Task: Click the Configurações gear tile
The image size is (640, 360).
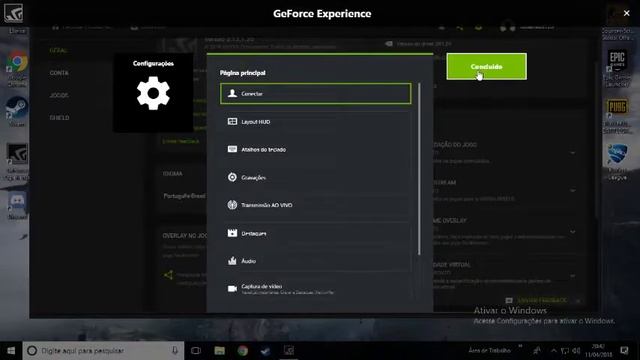Action: 153,92
